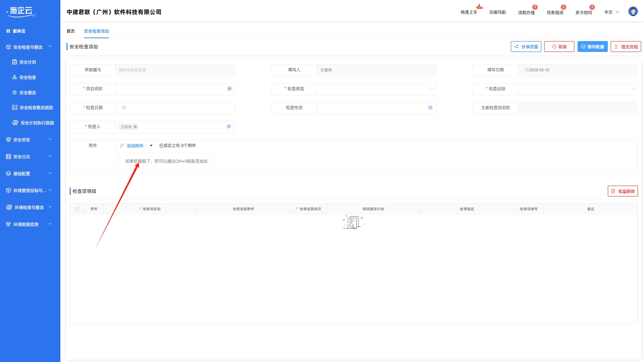This screenshot has height=362, width=644.
Task: Open 任务指派 in the top bar
Action: [x=555, y=12]
